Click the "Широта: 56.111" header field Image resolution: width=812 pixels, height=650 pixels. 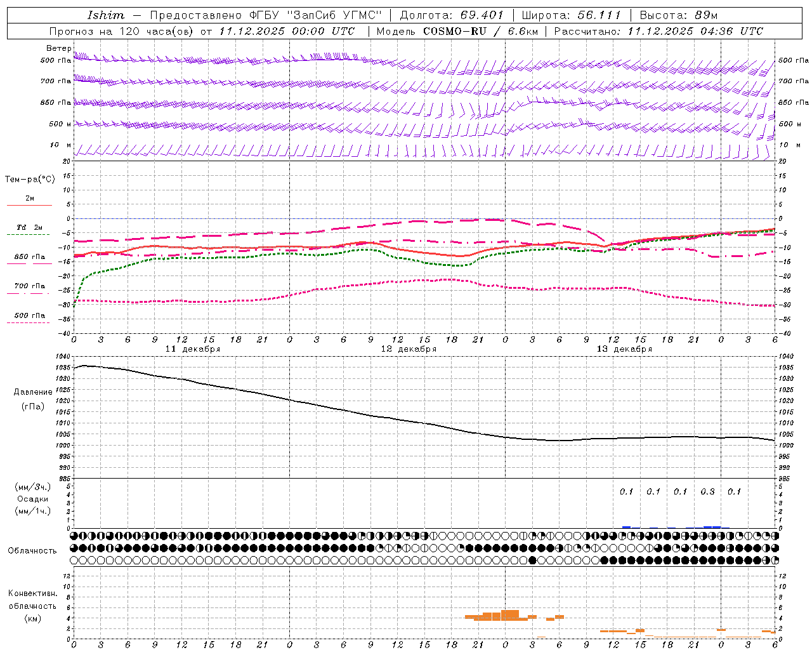point(571,15)
